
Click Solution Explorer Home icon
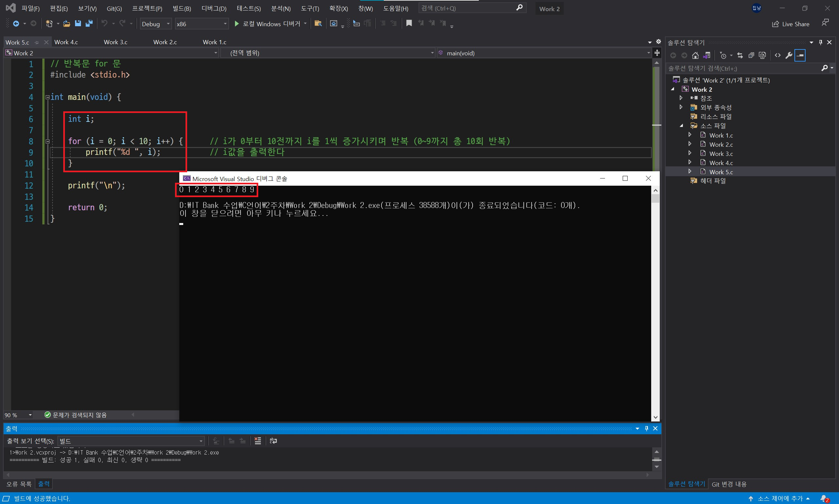point(695,55)
